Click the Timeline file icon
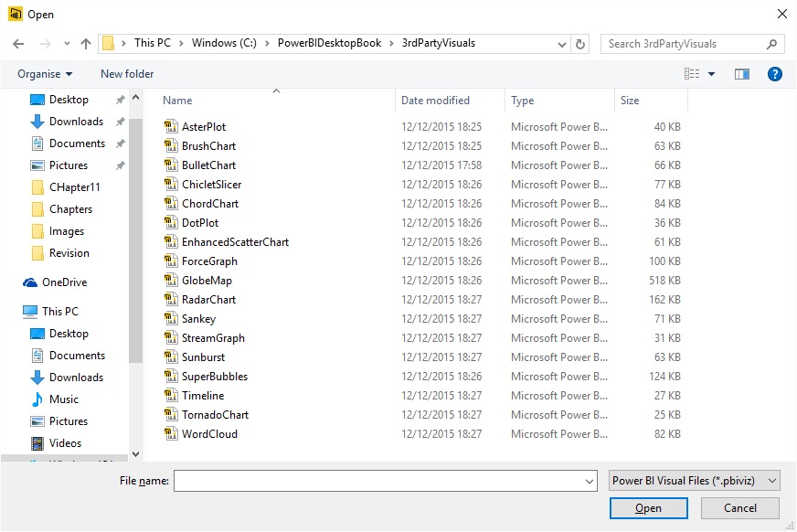Screen dimensions: 797x532 171,395
